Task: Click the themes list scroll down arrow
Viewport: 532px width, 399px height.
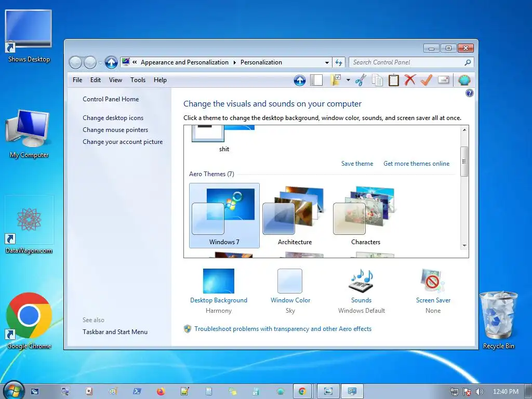Action: (464, 246)
